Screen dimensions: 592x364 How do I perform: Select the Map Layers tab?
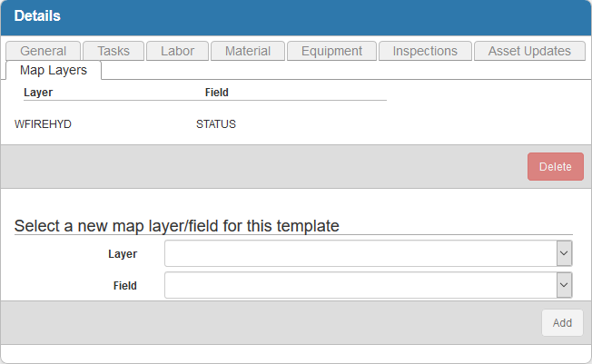[x=54, y=70]
